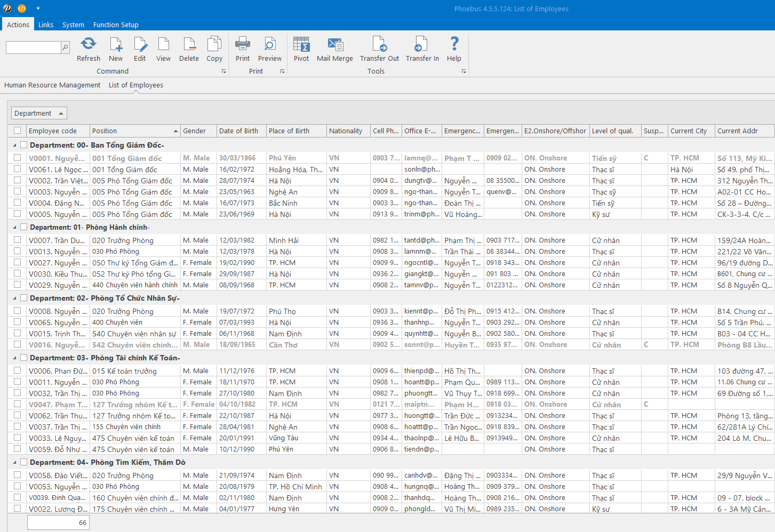Check the Department 02 group checkbox

[x=23, y=298]
